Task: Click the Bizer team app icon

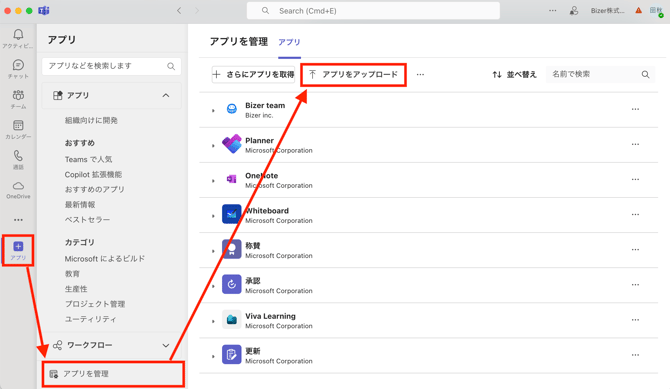Action: coord(232,109)
